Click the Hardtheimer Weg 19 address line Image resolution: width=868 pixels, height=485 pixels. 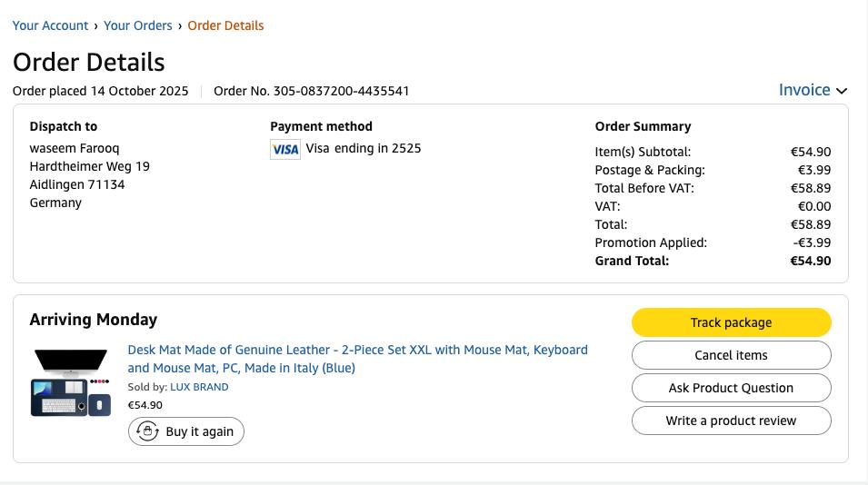90,166
